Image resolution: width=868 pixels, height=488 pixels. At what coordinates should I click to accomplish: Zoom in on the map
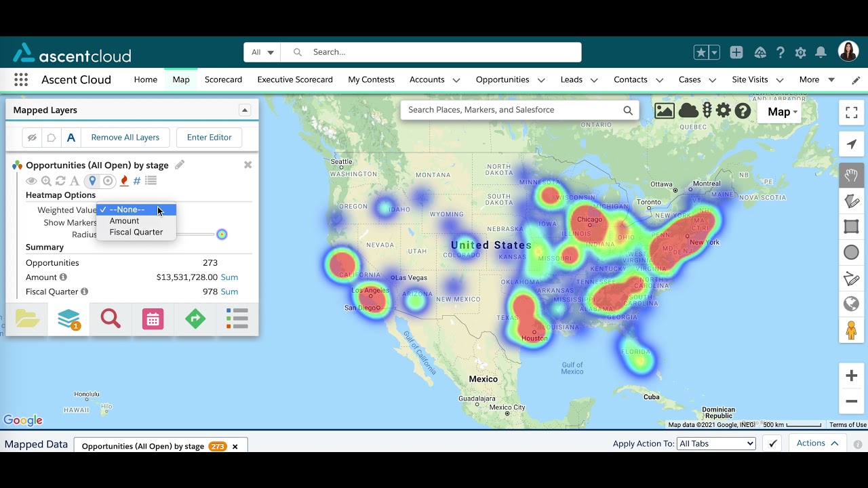coord(852,375)
